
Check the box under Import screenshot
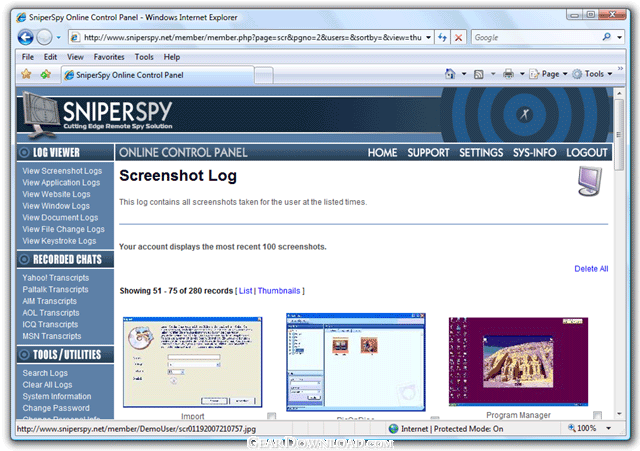(x=272, y=417)
